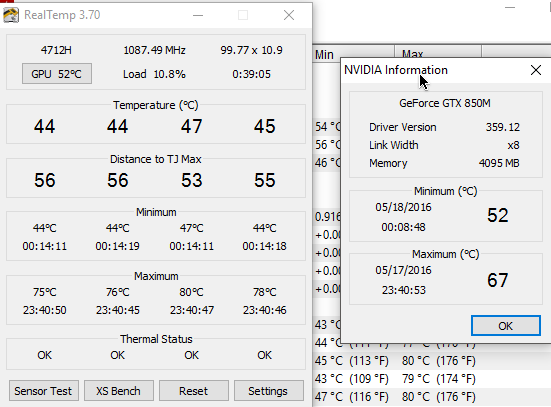Click the GeForce GTX 850M name
Image resolution: width=551 pixels, height=407 pixels.
click(445, 103)
